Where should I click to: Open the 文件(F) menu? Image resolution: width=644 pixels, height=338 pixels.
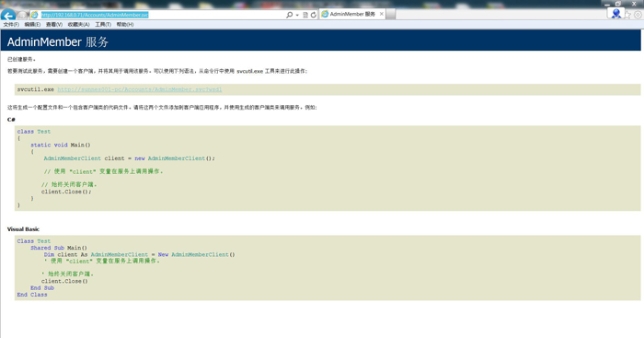click(11, 25)
